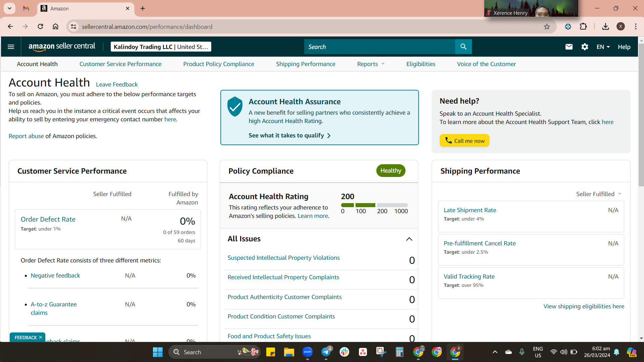Close the Amazon browser tab
This screenshot has width=644, height=362.
click(x=127, y=8)
